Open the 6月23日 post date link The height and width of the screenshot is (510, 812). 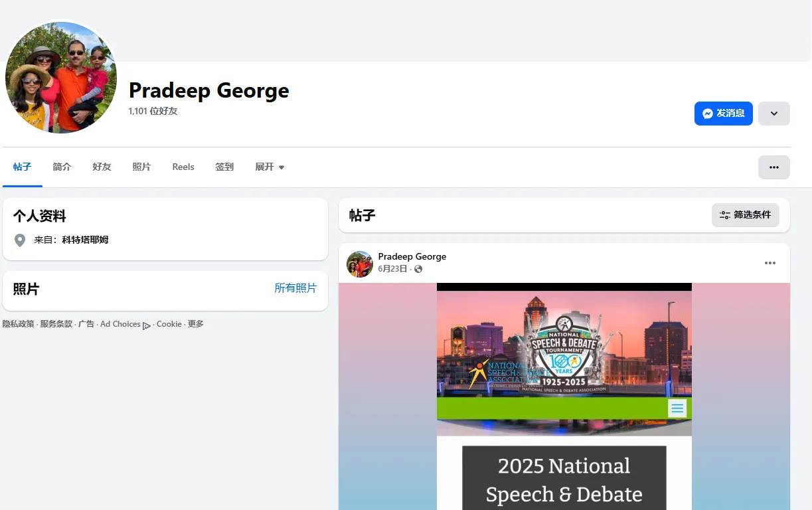click(393, 269)
